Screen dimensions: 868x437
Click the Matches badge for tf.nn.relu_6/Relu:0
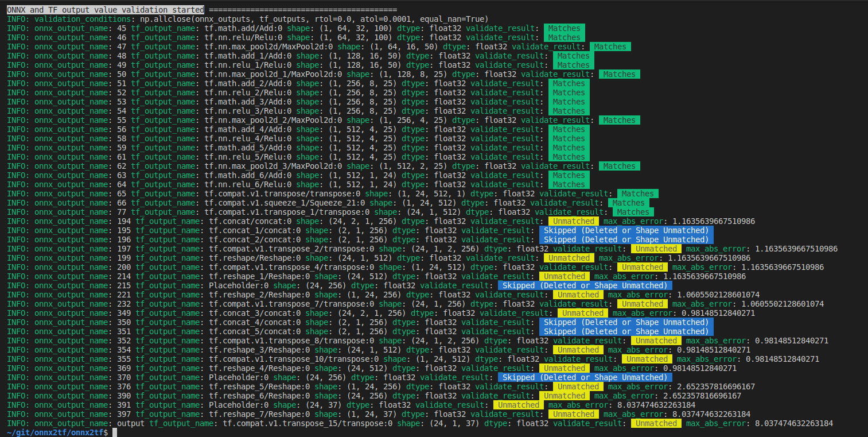[569, 184]
